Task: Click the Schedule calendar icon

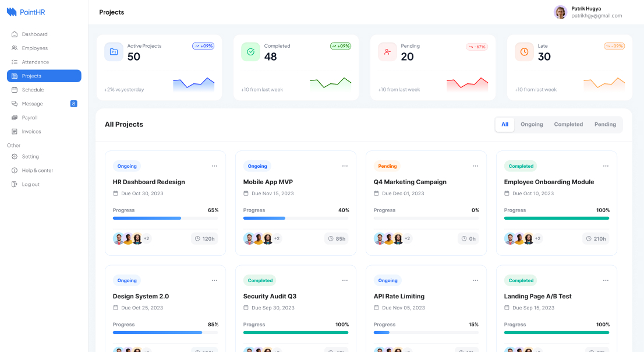Action: pos(15,90)
